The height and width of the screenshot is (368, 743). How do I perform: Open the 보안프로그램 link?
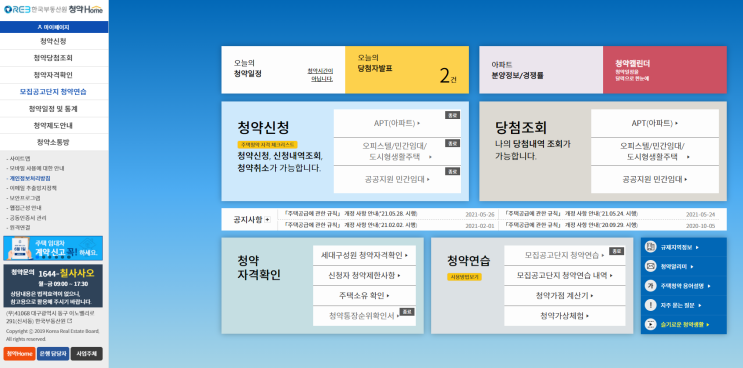click(24, 198)
